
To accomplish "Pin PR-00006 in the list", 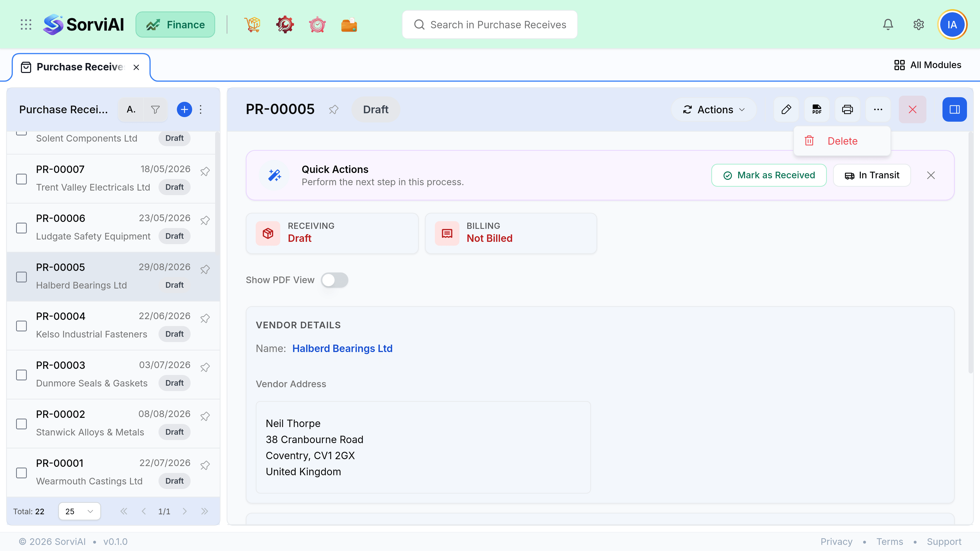I will (x=205, y=221).
